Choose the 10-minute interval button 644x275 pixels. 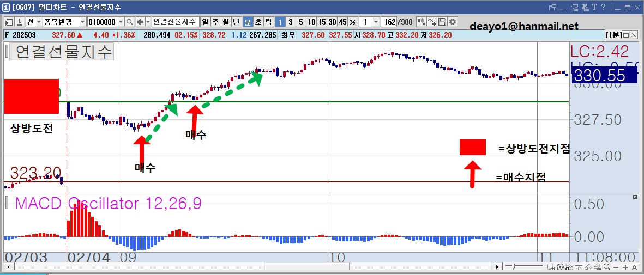[311, 22]
